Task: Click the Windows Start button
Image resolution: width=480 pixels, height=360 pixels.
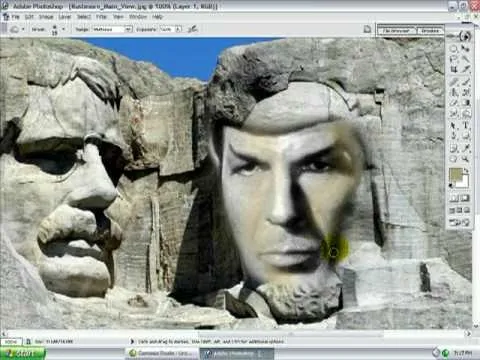Action: (x=23, y=353)
